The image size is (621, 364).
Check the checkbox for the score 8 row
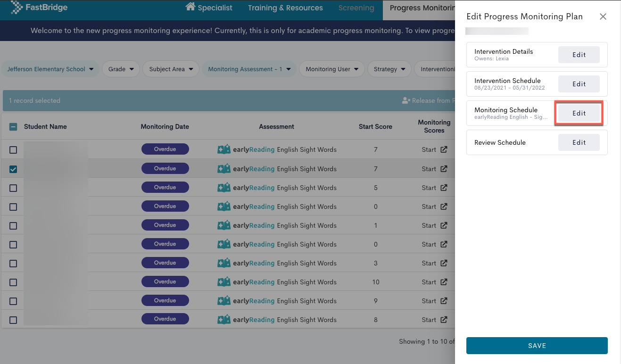click(x=13, y=320)
